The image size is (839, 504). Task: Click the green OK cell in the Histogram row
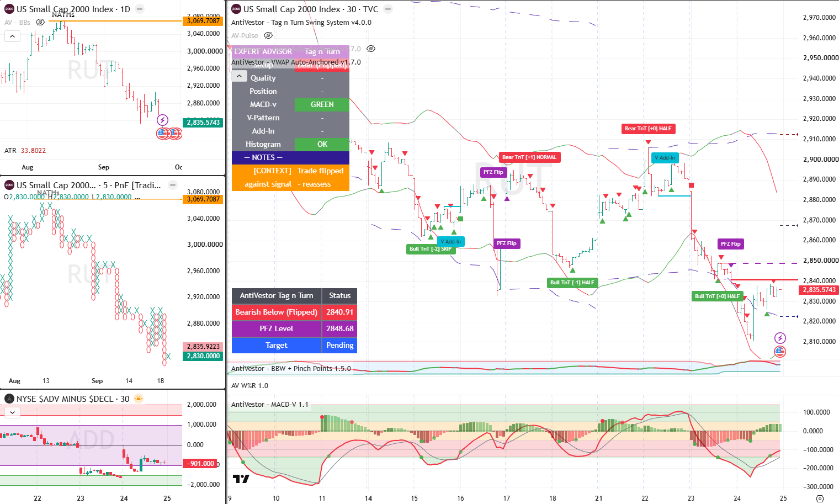click(x=322, y=144)
